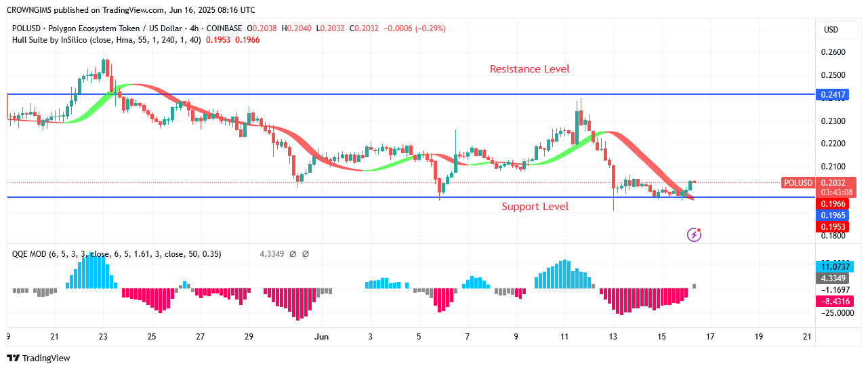The height and width of the screenshot is (370, 868).
Task: Click the 0.2300 price axis label
Action: pyautogui.click(x=834, y=121)
